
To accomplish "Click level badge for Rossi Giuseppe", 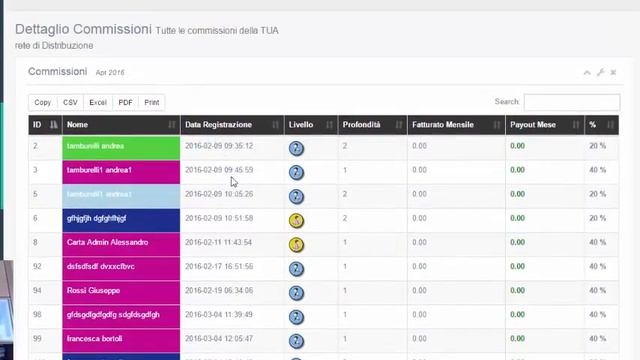I will click(296, 293).
